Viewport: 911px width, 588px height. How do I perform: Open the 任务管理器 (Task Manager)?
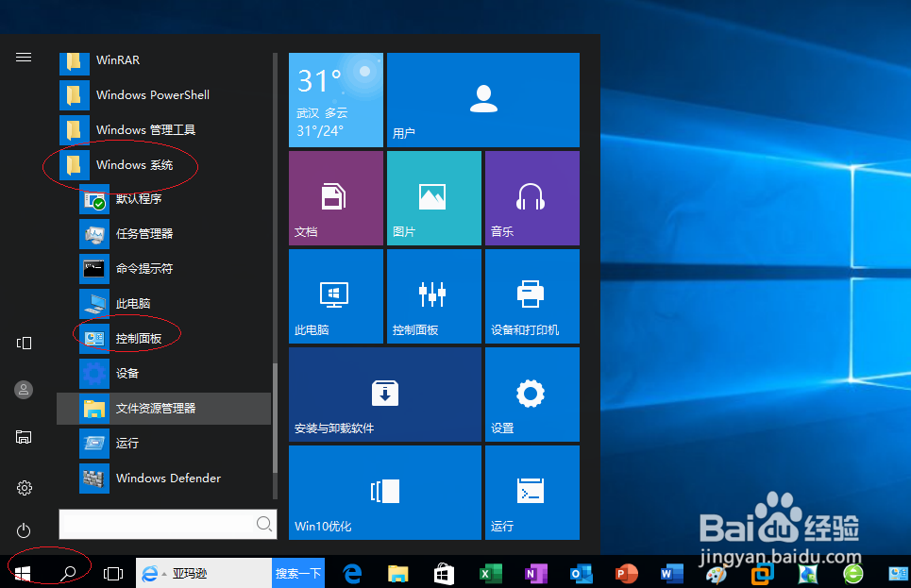click(x=142, y=233)
